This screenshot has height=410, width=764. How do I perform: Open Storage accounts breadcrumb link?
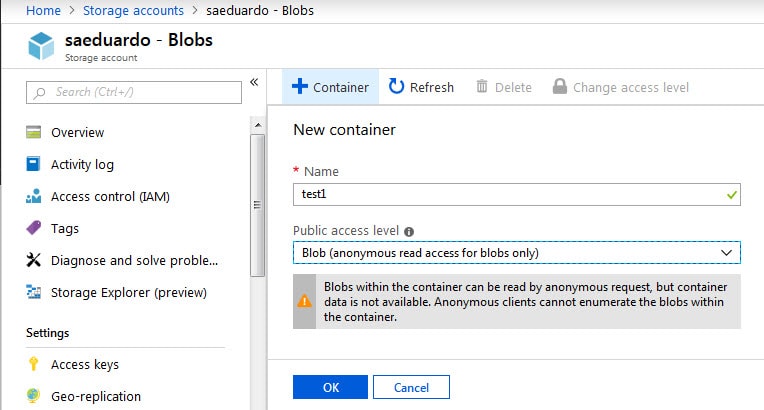pos(133,10)
